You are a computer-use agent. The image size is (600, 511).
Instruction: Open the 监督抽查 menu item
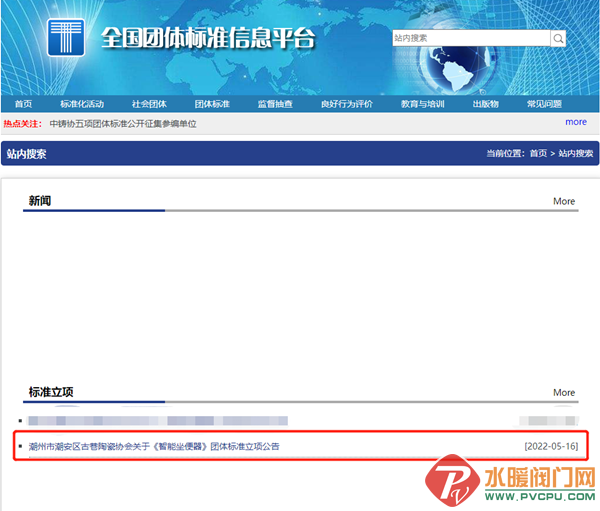pos(275,104)
